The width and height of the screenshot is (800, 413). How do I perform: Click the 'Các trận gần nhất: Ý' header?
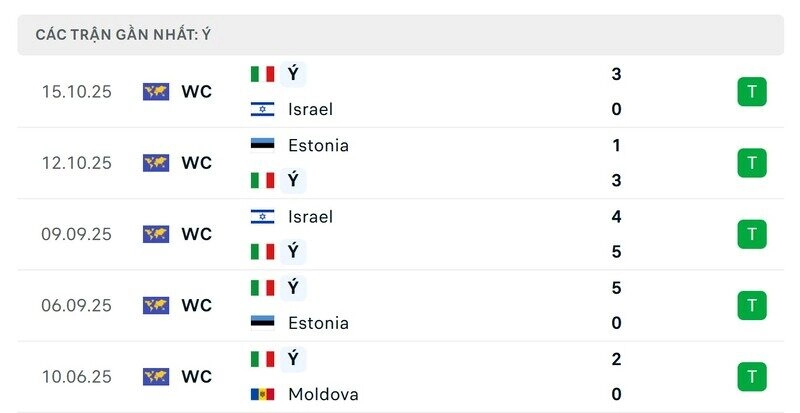pyautogui.click(x=123, y=35)
